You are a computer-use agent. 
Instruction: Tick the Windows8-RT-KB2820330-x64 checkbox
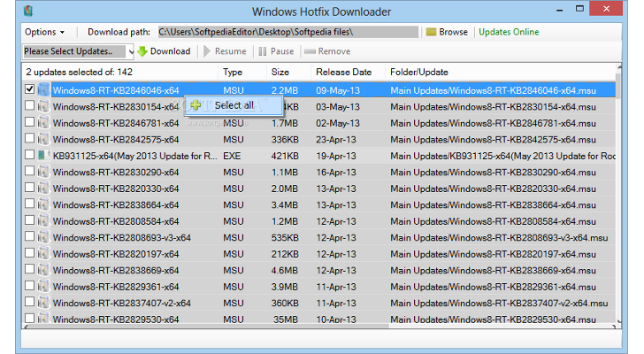coord(30,188)
